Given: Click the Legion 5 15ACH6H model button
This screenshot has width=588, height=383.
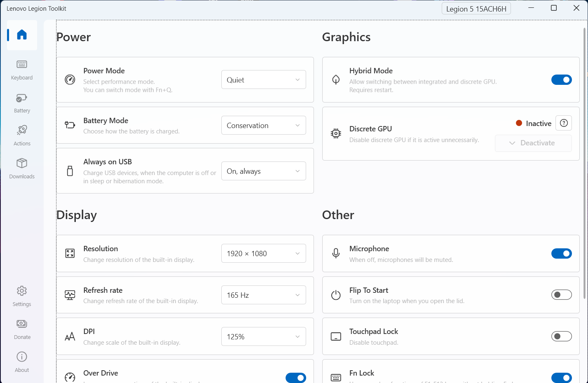Looking at the screenshot, I should tap(476, 9).
